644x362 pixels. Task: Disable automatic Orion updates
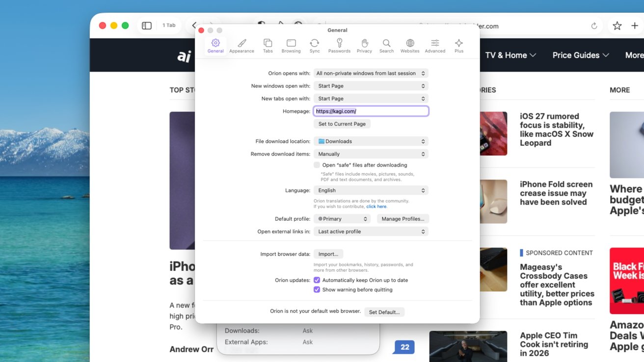pyautogui.click(x=317, y=280)
